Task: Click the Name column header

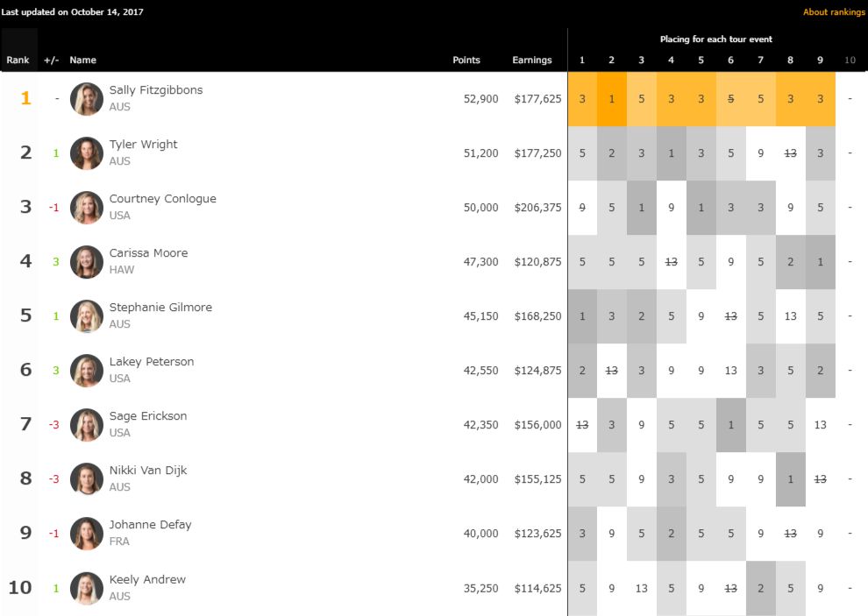Action: point(82,60)
